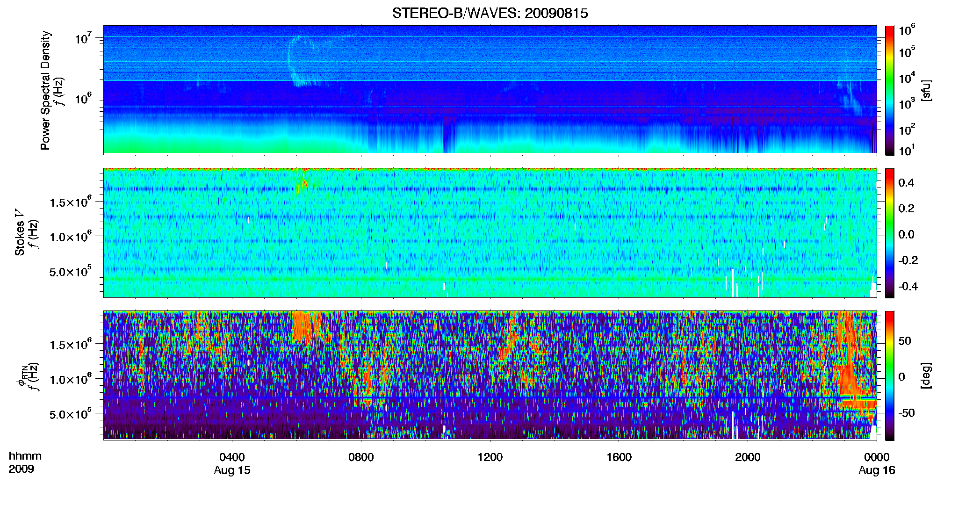
Task: Click the -0.4 Stokes colorbar value
Action: point(908,286)
